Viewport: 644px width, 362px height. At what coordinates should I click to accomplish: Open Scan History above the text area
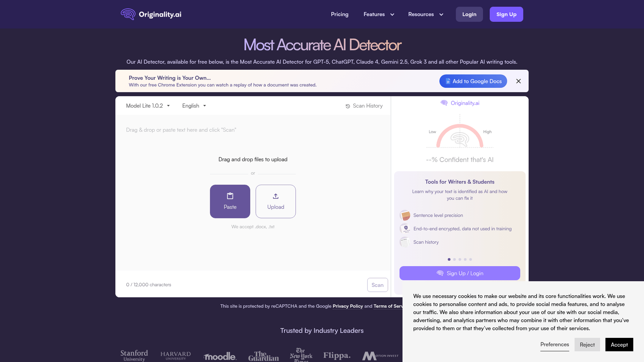[x=363, y=106]
